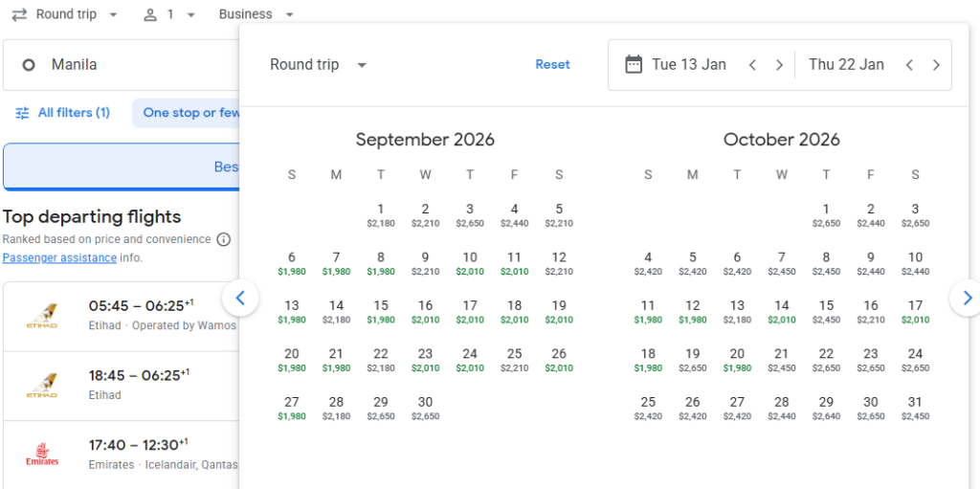
Task: Go to next months with right arrow
Action: [967, 299]
